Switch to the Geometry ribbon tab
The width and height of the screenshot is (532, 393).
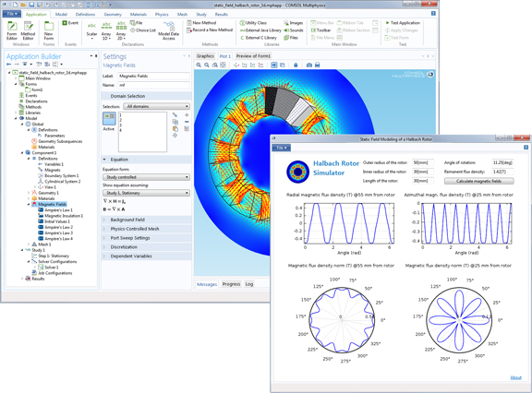[x=113, y=15]
